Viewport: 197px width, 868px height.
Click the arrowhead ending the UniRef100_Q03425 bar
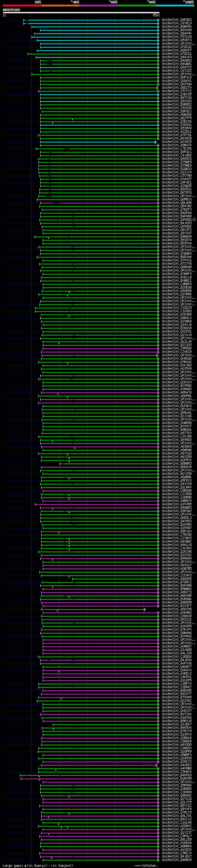pos(156,142)
